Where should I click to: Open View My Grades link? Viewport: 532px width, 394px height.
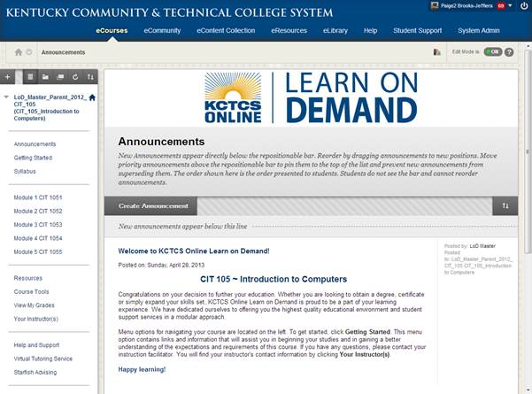pyautogui.click(x=34, y=305)
